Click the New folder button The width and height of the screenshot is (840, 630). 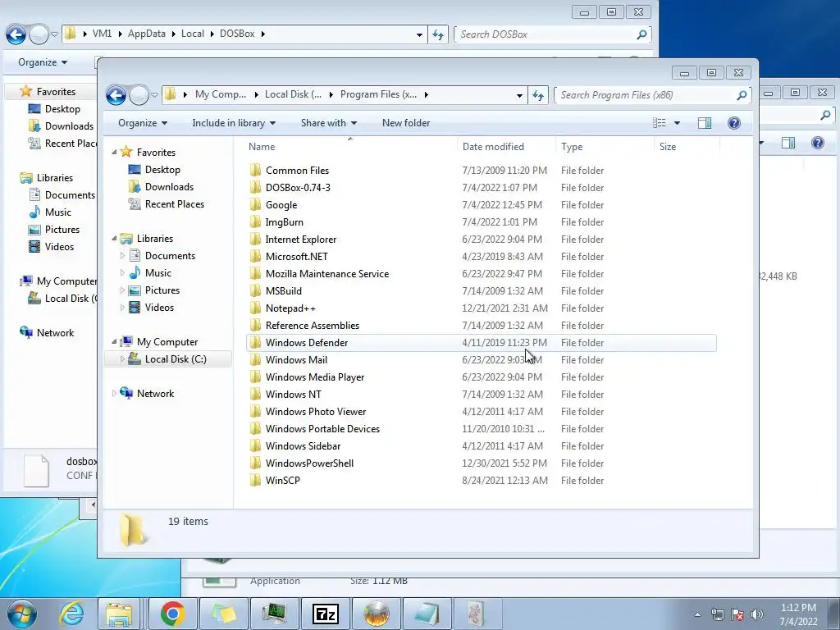[x=406, y=123]
